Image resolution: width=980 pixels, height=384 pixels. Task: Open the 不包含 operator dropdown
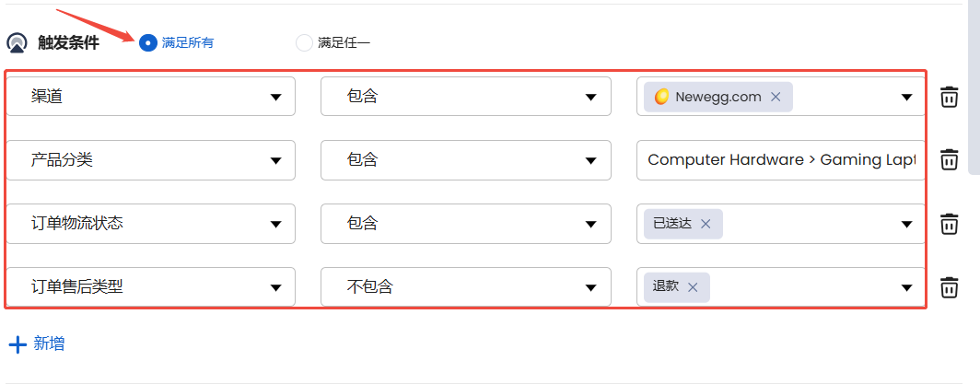[x=466, y=286]
